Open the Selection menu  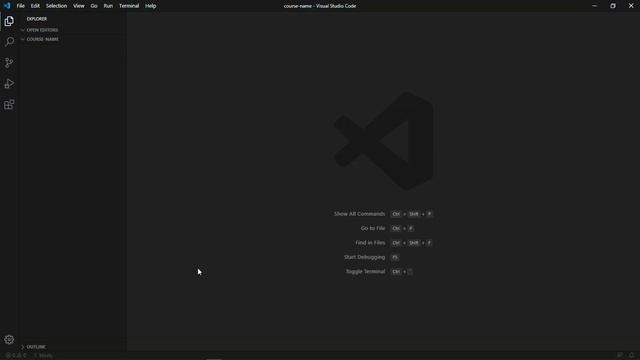(x=56, y=6)
